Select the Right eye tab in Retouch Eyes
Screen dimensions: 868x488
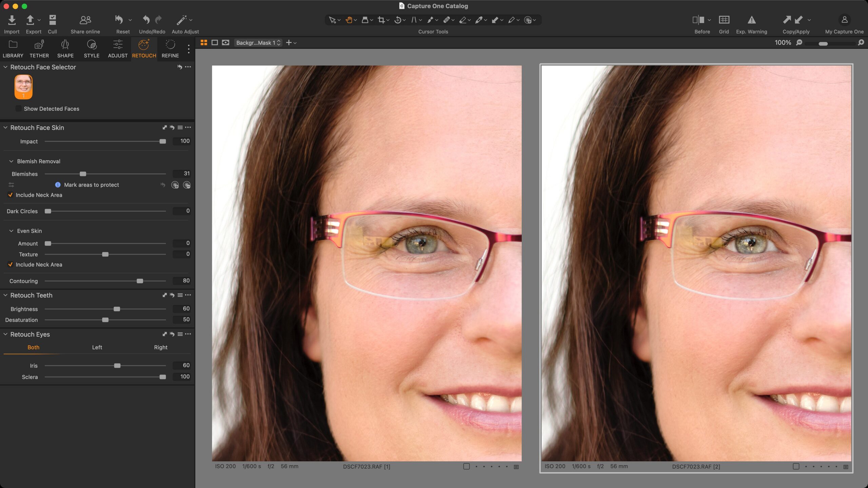tap(160, 347)
